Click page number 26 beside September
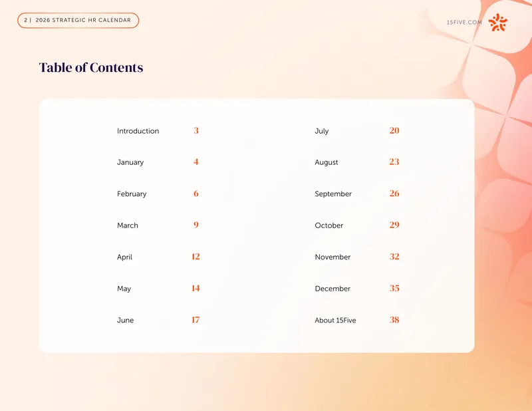The height and width of the screenshot is (411, 532). 394,194
